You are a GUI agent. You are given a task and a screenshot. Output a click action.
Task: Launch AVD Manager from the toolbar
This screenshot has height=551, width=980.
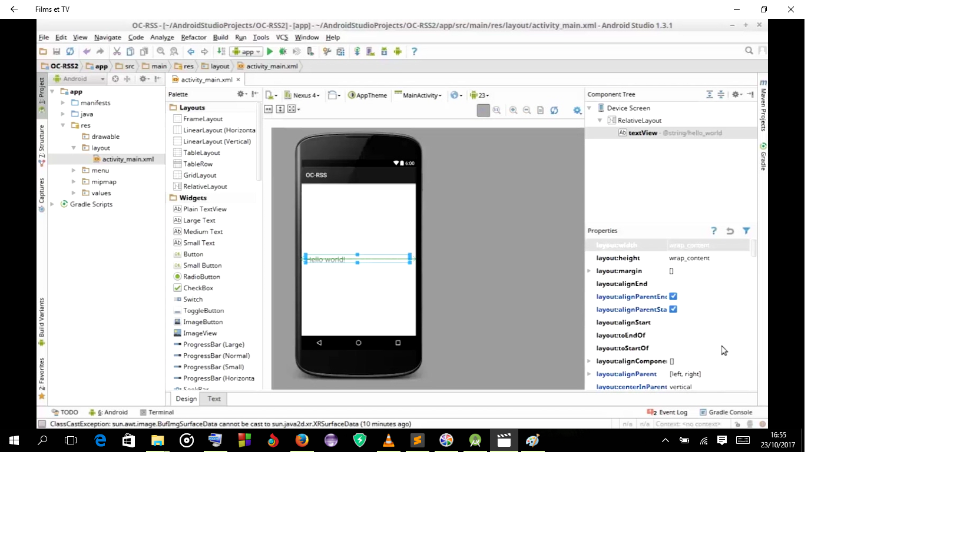point(369,52)
